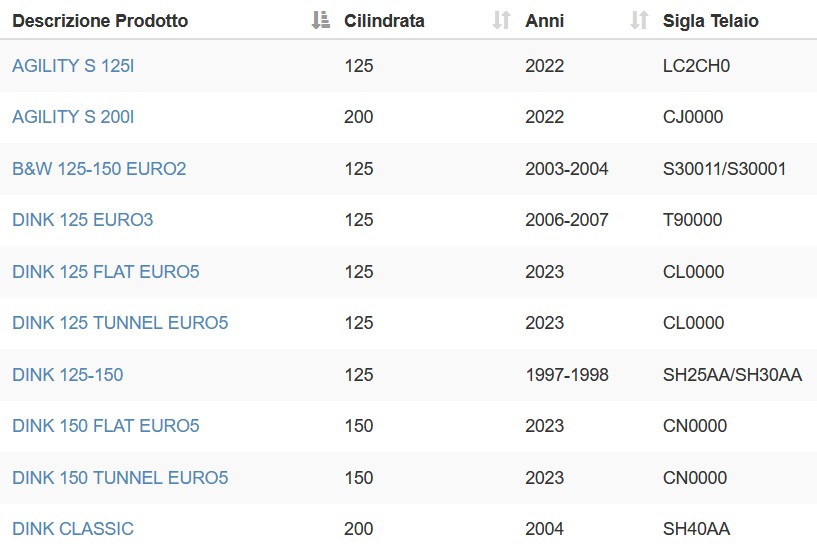Open the DINK CLASSIC product link

(73, 529)
